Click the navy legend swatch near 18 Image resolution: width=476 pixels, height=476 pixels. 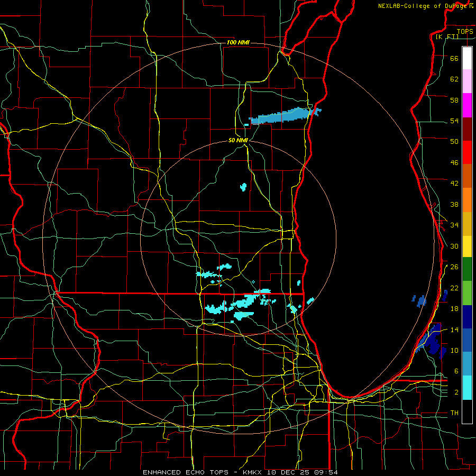(467, 317)
